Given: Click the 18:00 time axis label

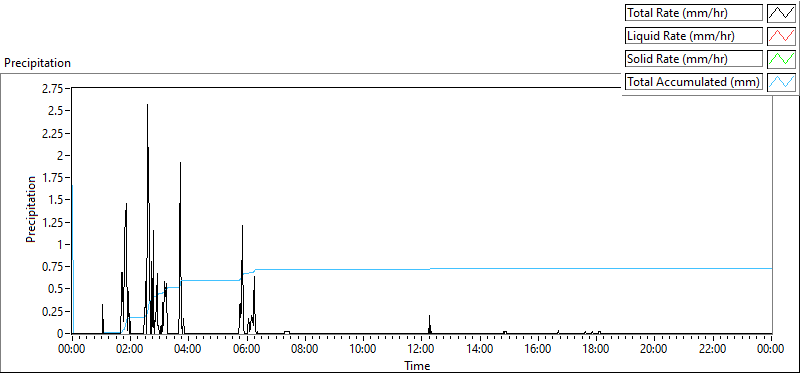Looking at the screenshot, I should coord(595,350).
